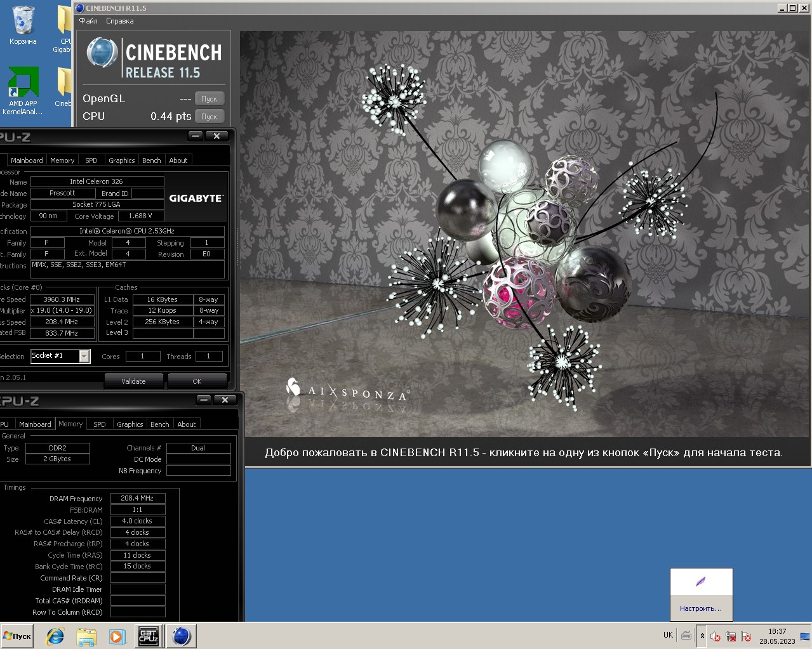
Task: Click the 0.44 pts CPU score
Action: (171, 117)
